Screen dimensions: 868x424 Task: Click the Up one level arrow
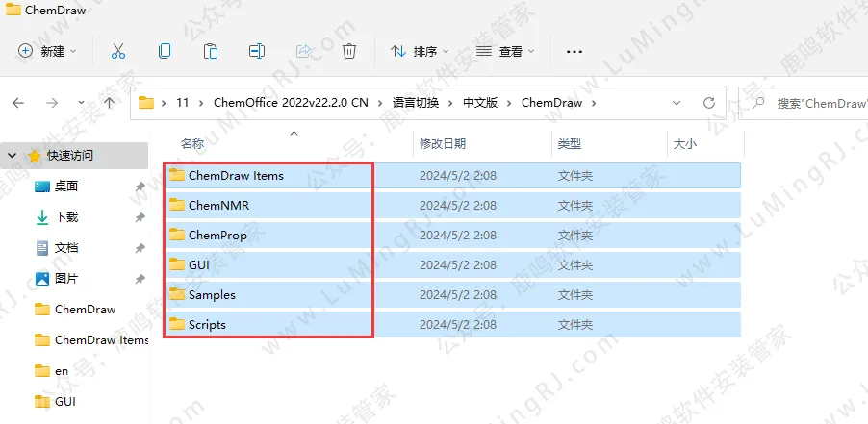coord(110,103)
